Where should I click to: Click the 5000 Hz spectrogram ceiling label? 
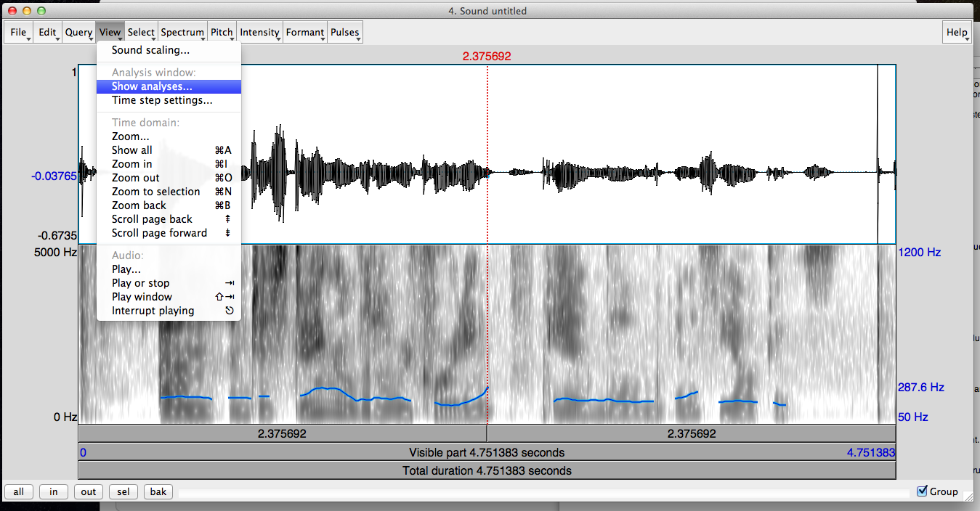[x=54, y=253]
